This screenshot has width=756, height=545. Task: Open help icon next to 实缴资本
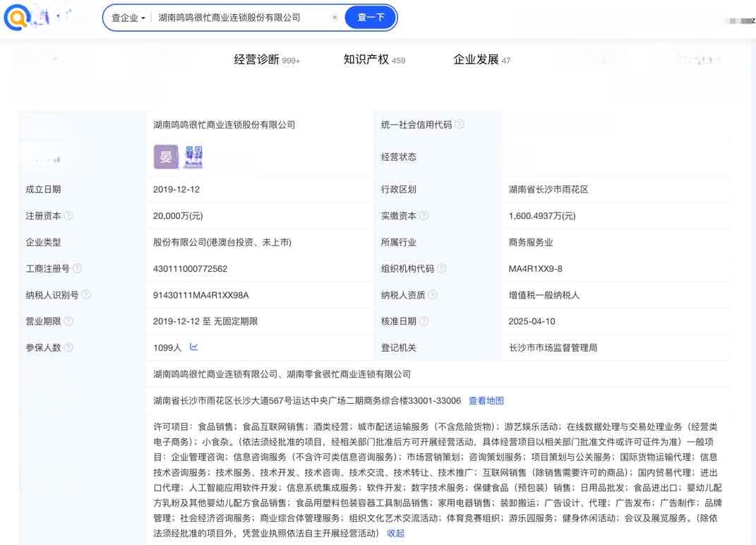point(424,215)
